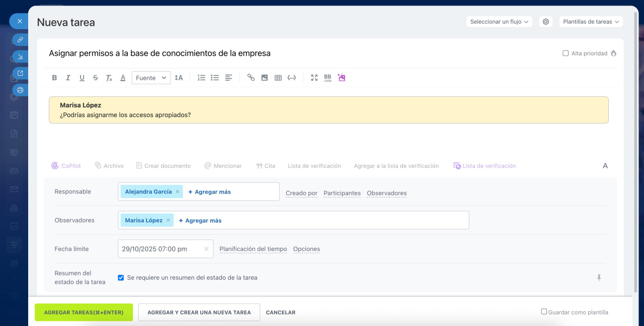The image size is (644, 326).
Task: Insert an image into description
Action: pos(264,78)
